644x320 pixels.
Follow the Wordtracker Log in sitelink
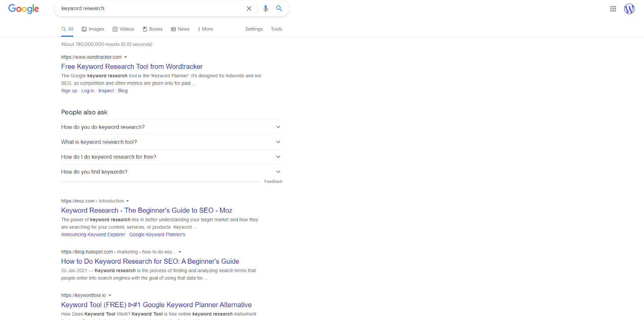click(88, 91)
